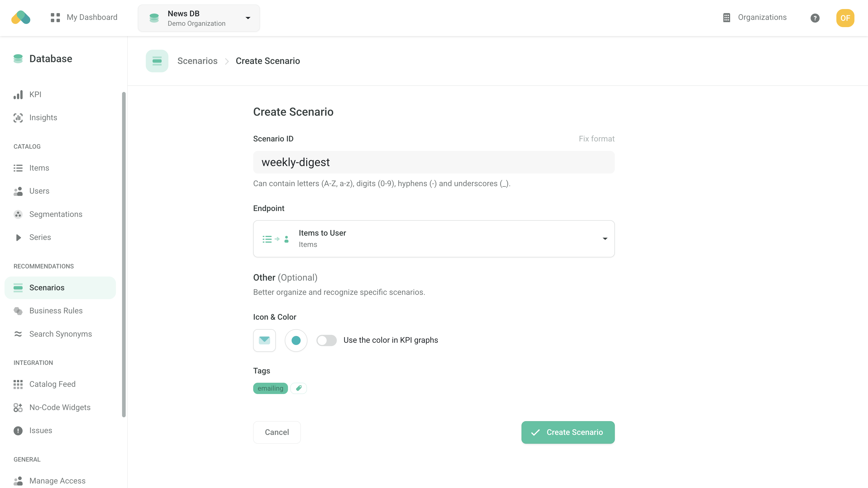Click the sidebar vertical scrollbar
This screenshot has width=868, height=488.
[x=124, y=255]
